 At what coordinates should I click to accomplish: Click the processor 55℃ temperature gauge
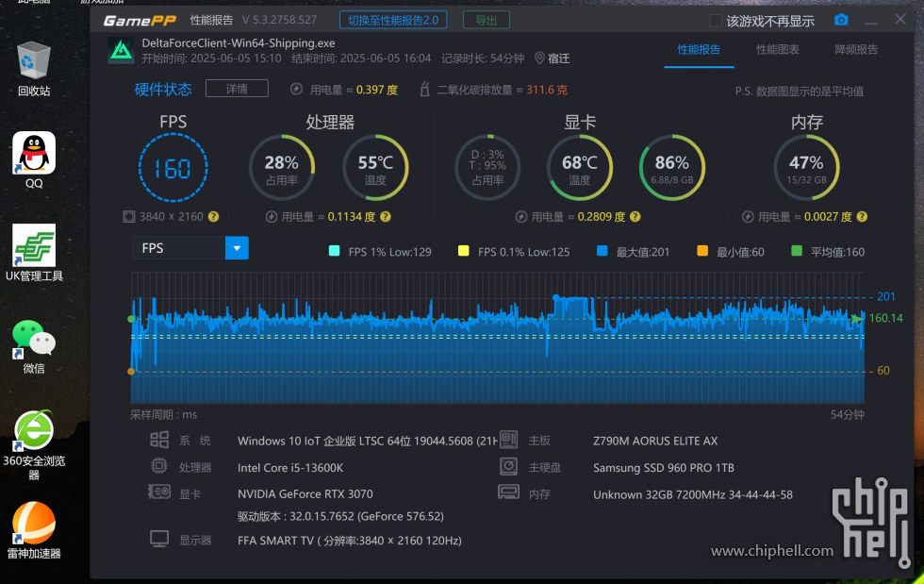tap(376, 168)
